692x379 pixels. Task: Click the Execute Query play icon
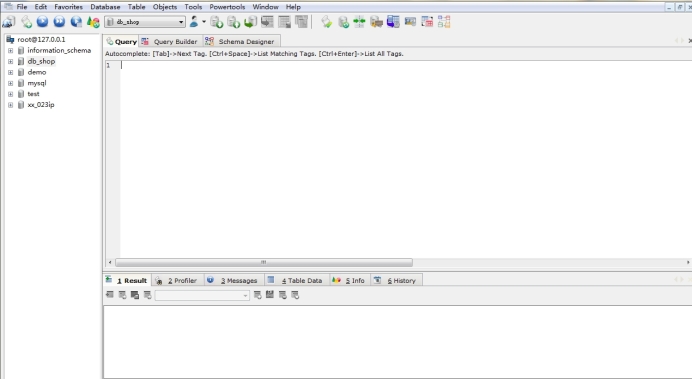point(42,22)
